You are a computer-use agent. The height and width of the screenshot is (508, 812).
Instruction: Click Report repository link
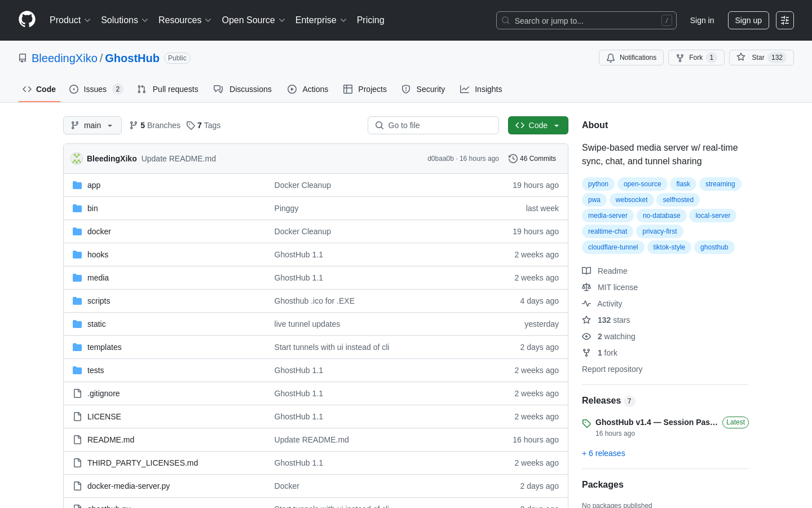pyautogui.click(x=612, y=369)
